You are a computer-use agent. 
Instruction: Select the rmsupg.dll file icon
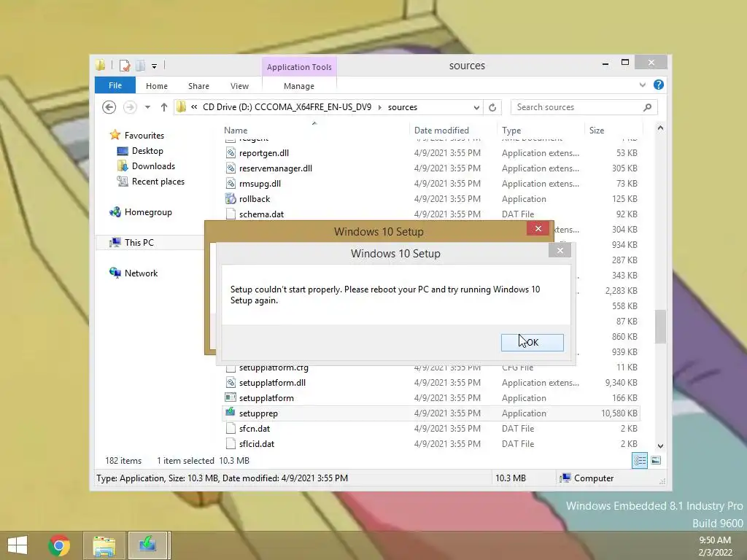231,183
